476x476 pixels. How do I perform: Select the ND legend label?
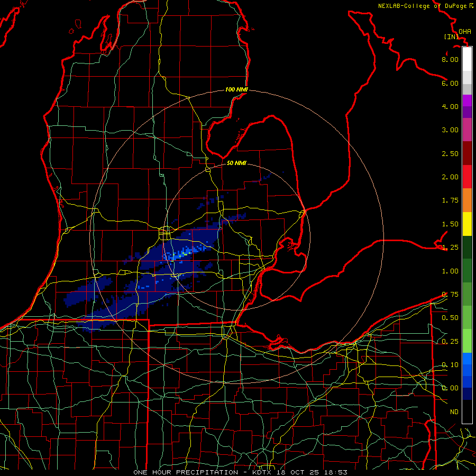(454, 411)
